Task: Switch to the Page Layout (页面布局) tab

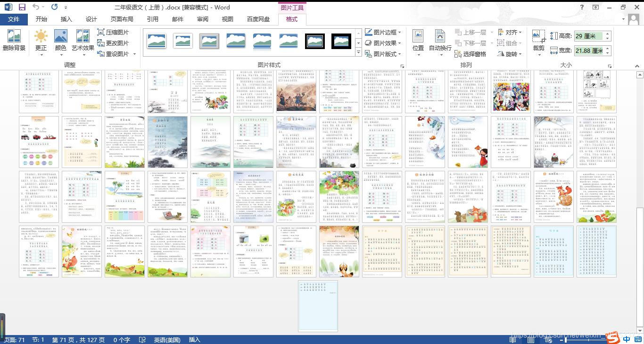Action: point(122,19)
